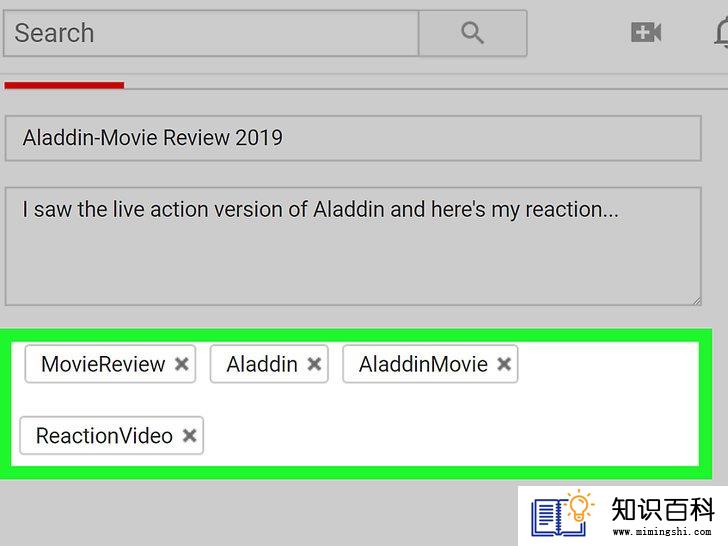Open the notifications bell icon
The width and height of the screenshot is (728, 546).
722,32
